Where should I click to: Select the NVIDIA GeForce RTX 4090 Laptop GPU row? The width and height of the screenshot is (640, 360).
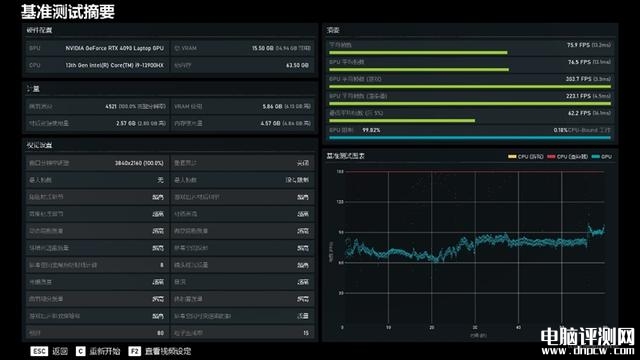pos(97,48)
